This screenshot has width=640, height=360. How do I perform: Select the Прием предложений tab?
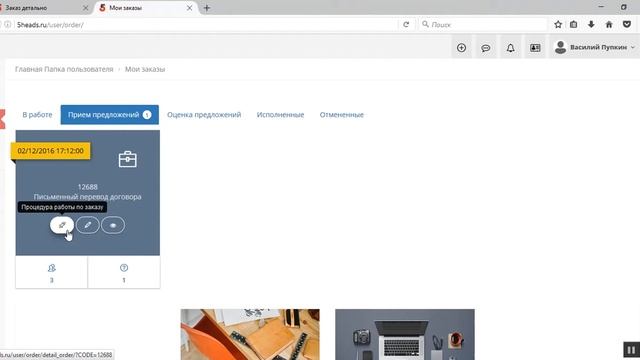pyautogui.click(x=110, y=115)
